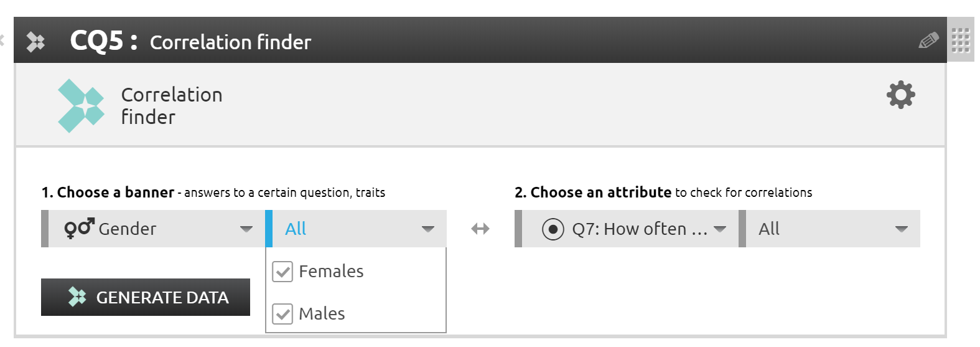Open the Q7: How often attribute dropdown

point(720,229)
